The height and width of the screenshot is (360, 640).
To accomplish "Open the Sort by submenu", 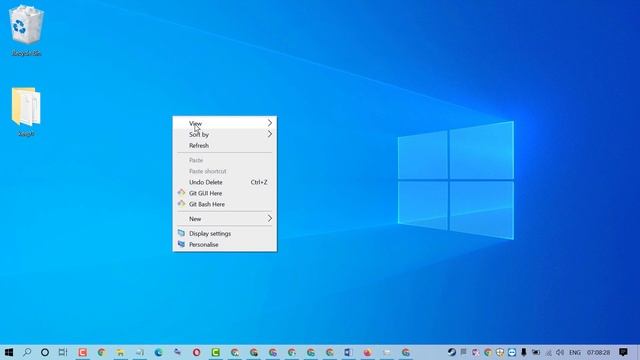I will click(224, 134).
